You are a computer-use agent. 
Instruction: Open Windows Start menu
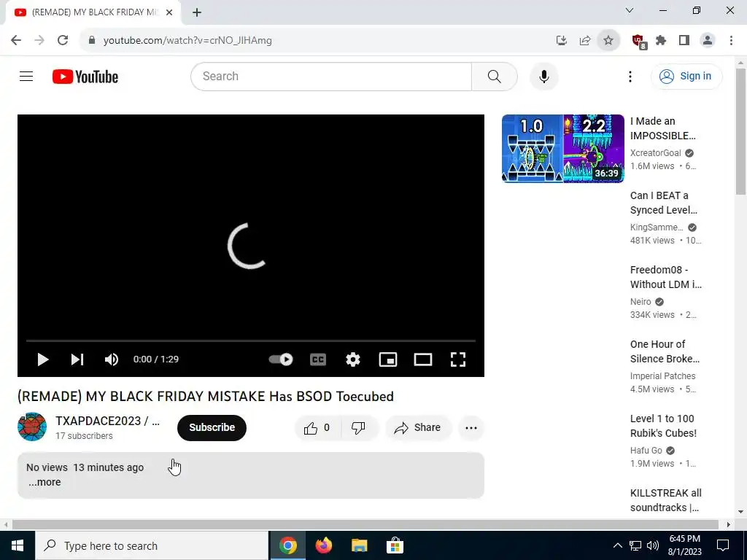[x=18, y=545]
